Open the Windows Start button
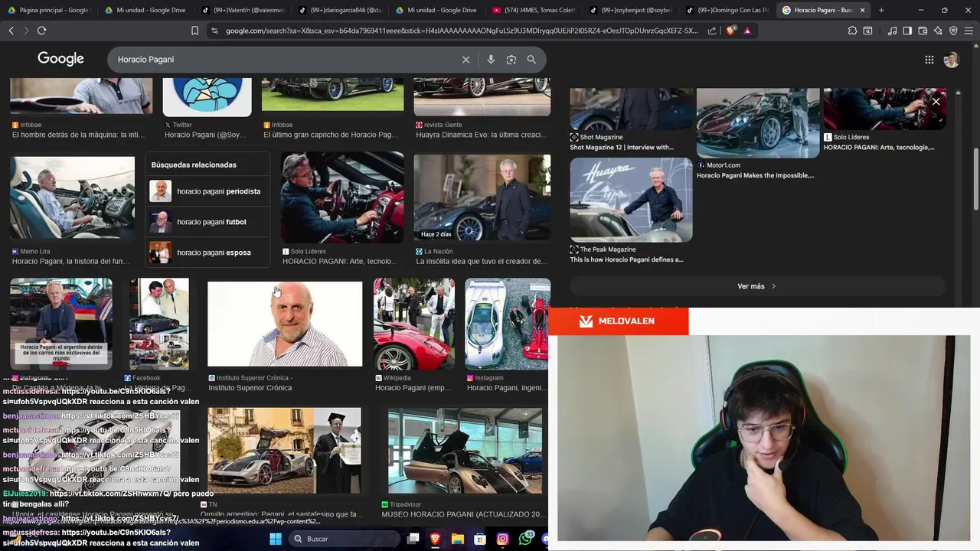Viewport: 980px width, 551px height. tap(276, 539)
